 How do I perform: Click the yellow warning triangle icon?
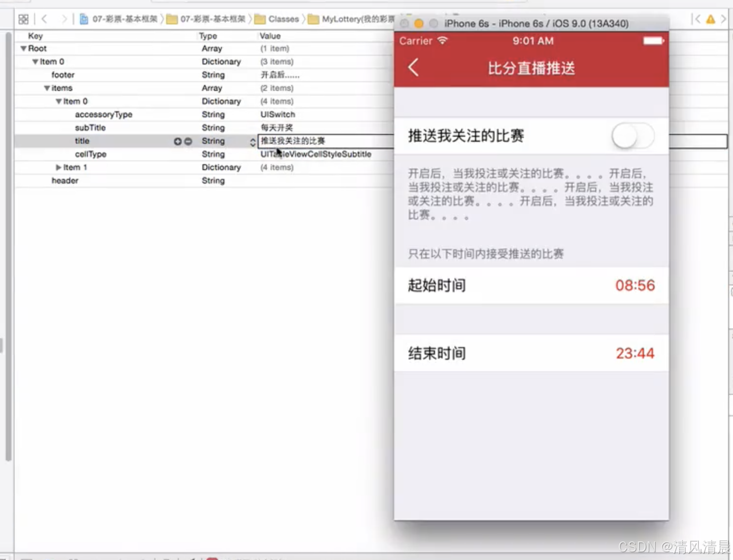(710, 19)
